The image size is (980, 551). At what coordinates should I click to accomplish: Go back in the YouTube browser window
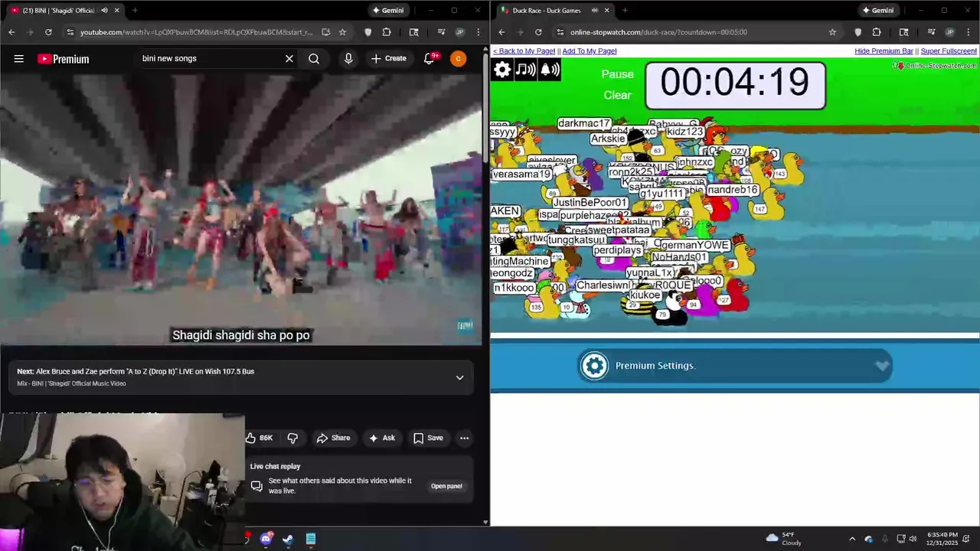(11, 32)
